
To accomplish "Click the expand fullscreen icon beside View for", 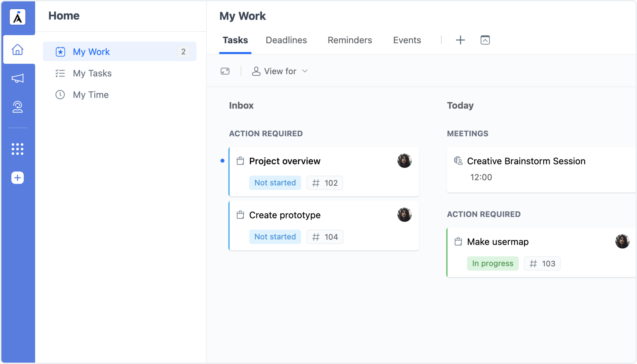I will point(225,71).
